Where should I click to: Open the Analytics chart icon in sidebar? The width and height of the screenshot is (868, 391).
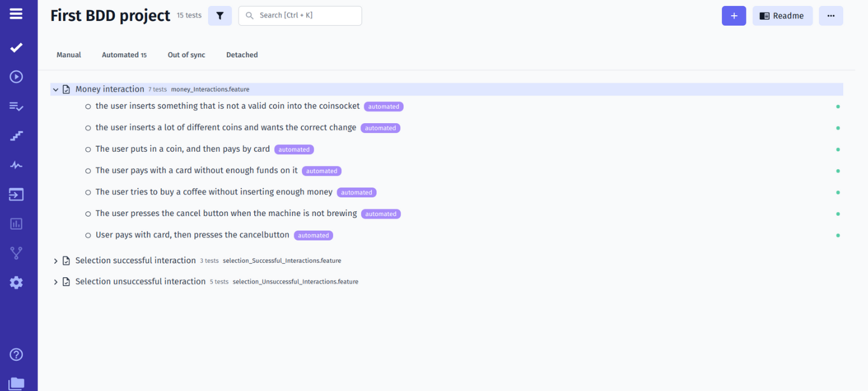(x=16, y=224)
